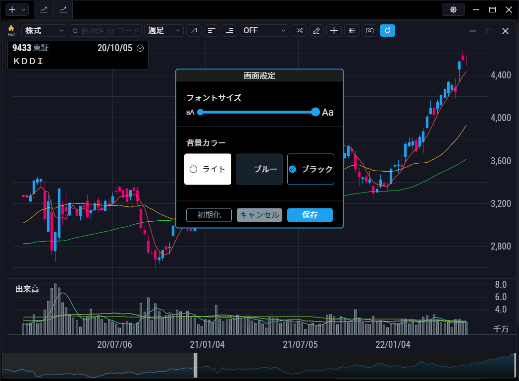
Task: Click the 初期化 reset button
Action: (209, 215)
